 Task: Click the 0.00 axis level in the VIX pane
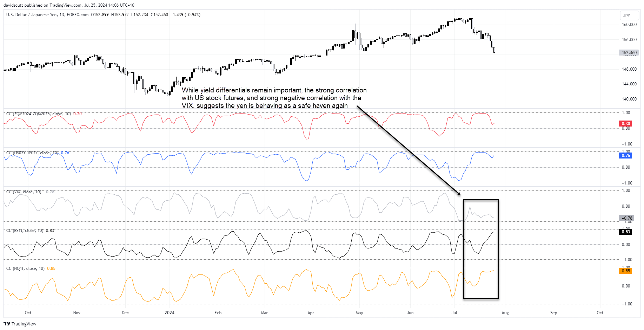[626, 206]
